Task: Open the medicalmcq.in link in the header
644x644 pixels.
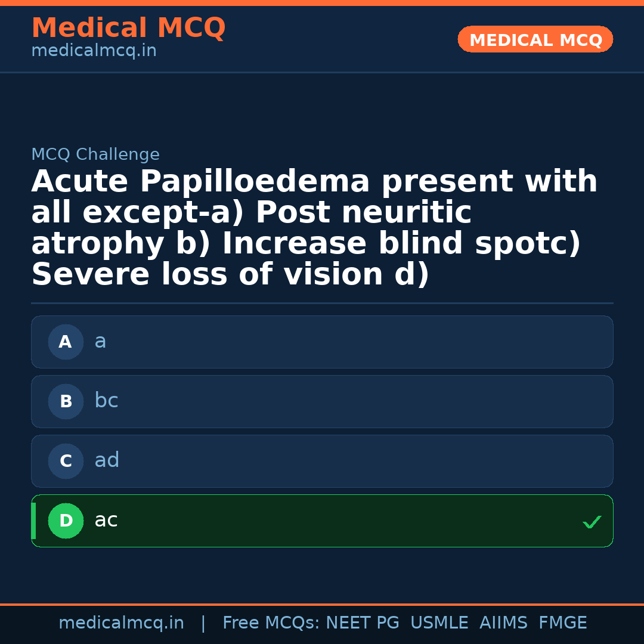Action: point(94,50)
